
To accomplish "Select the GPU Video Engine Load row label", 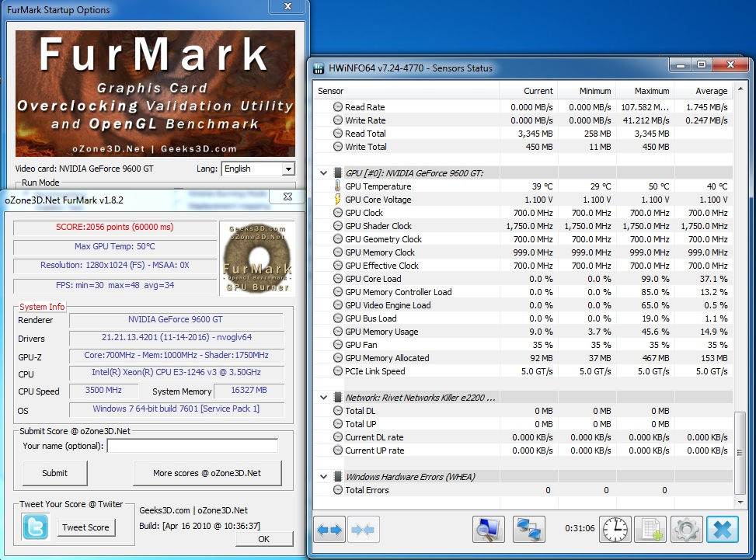I will coord(388,305).
